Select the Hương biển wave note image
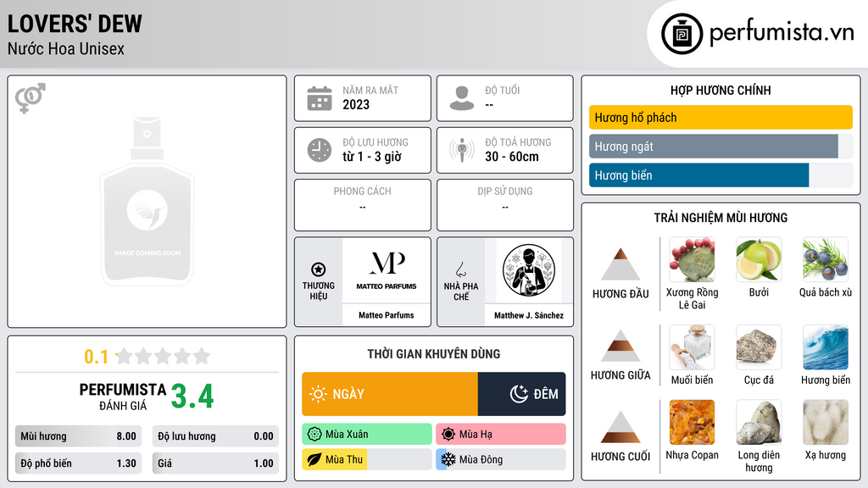Screen dimensions: 868x488 click(x=826, y=347)
